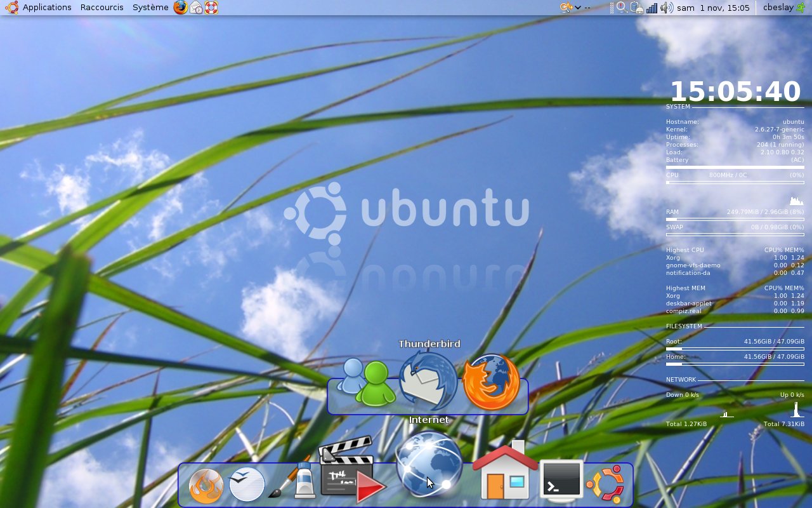Click the Ubuntu logo in top panel
Screen dimensions: 812x508
(x=11, y=8)
